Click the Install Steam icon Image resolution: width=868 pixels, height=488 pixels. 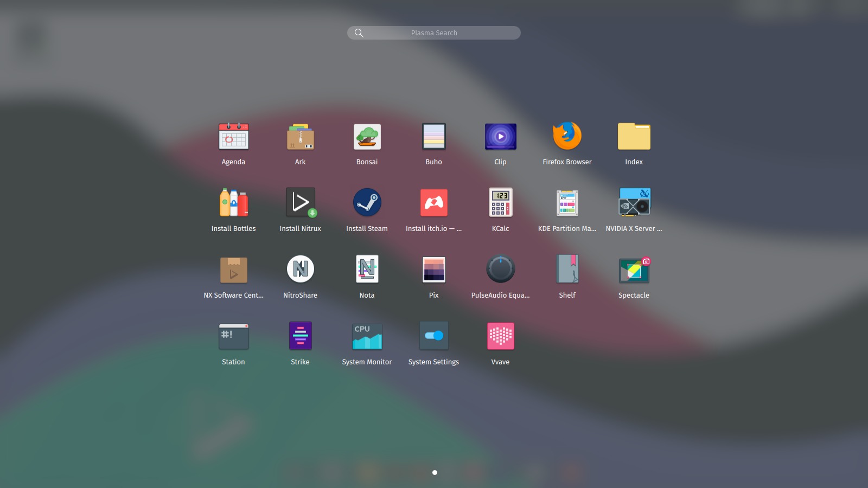[x=367, y=203]
